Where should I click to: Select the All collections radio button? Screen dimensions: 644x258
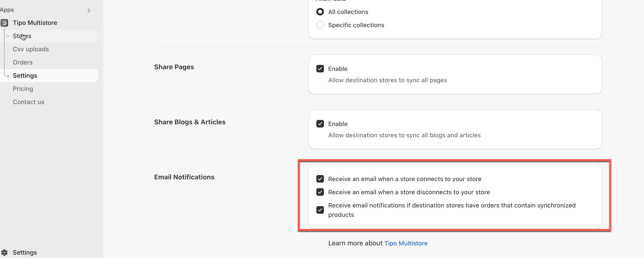click(320, 12)
